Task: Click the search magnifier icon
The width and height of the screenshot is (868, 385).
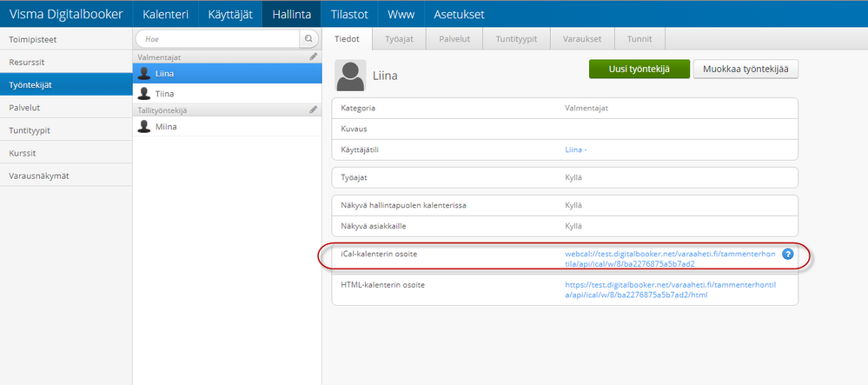Action: point(308,39)
